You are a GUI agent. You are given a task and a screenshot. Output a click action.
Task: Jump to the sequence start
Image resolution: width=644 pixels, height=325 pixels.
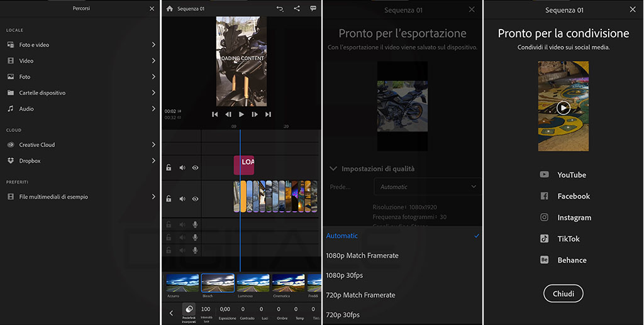tap(215, 114)
